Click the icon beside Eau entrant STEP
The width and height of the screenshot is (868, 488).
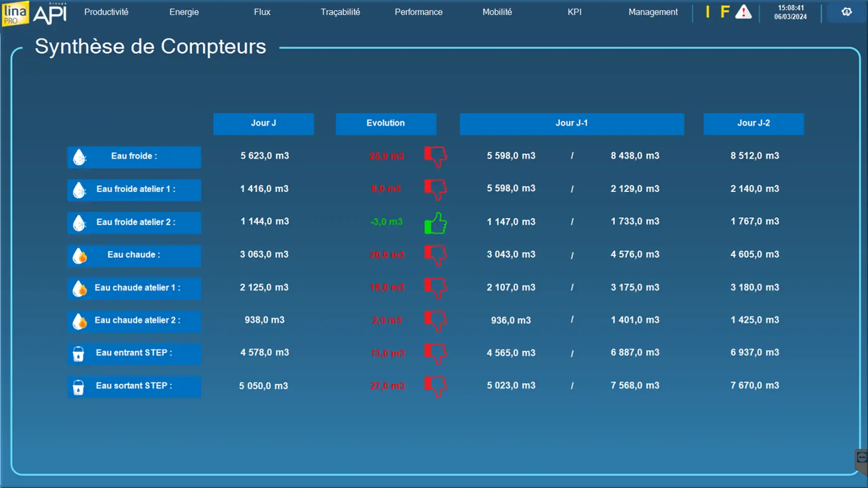coord(78,354)
